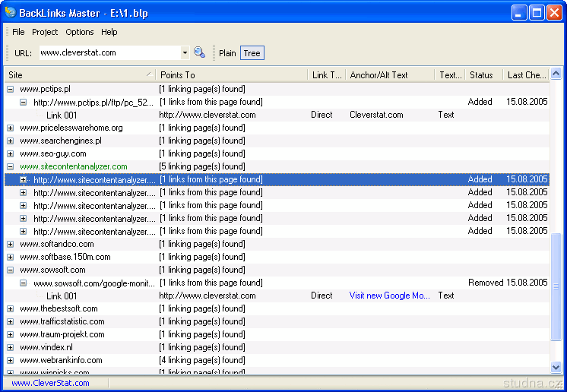Open the File menu

(18, 32)
